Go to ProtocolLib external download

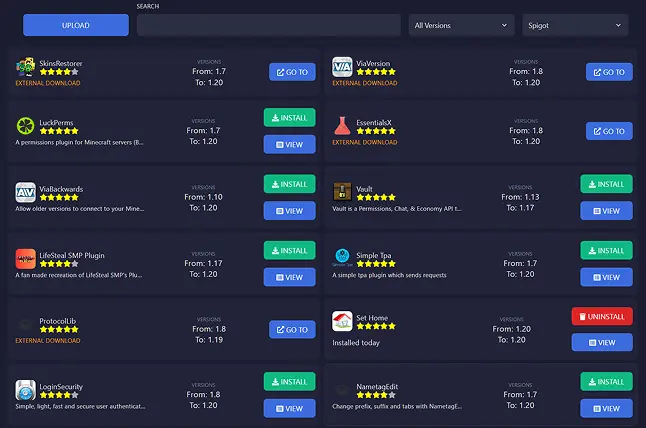292,330
